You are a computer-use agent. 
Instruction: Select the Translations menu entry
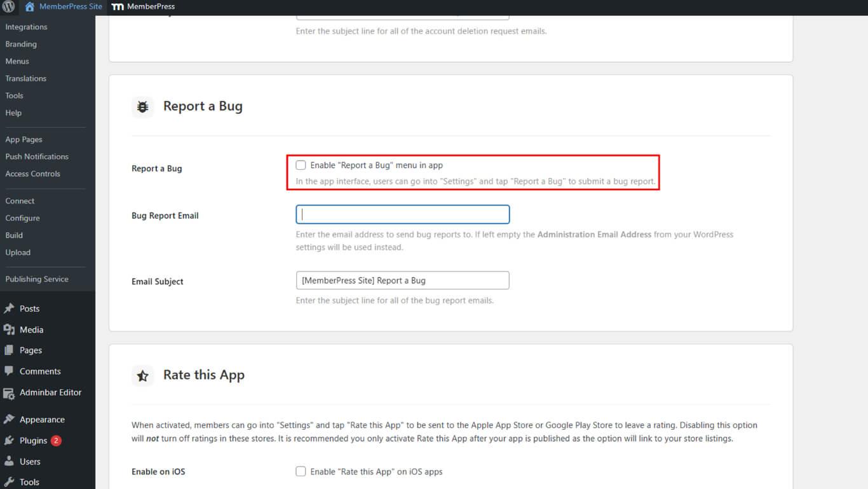click(x=25, y=78)
